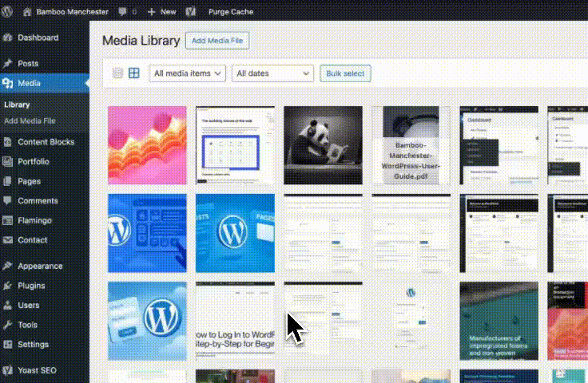Screen dimensions: 588x383
Task: Expand the All dates dropdown
Action: click(x=272, y=73)
